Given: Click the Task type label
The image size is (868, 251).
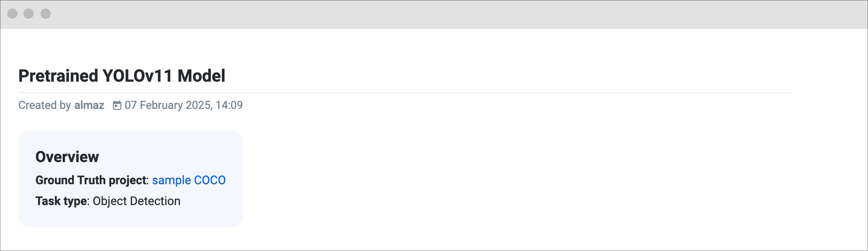Looking at the screenshot, I should [x=62, y=201].
